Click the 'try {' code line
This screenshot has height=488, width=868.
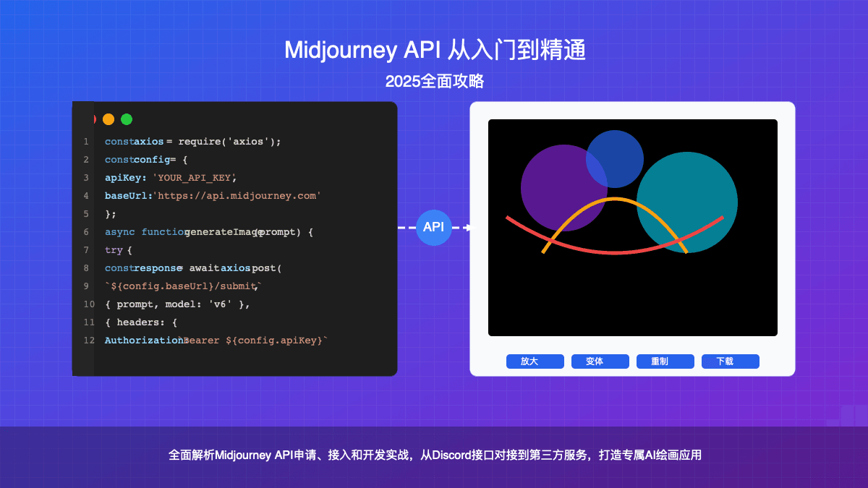pos(119,250)
